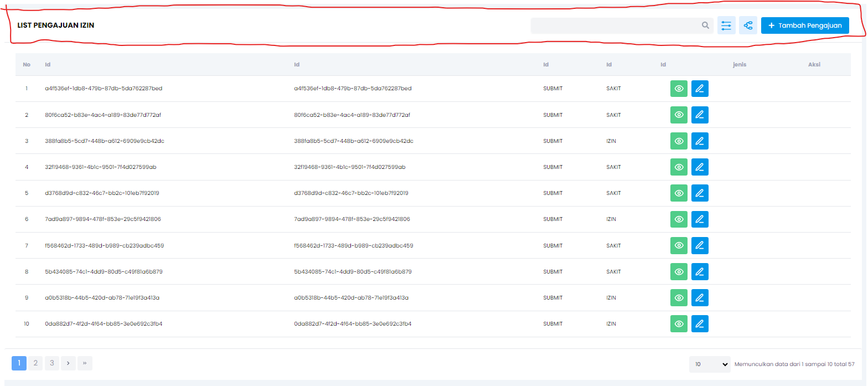Image resolution: width=868 pixels, height=386 pixels.
Task: Go to next page with the single chevron
Action: coord(68,363)
